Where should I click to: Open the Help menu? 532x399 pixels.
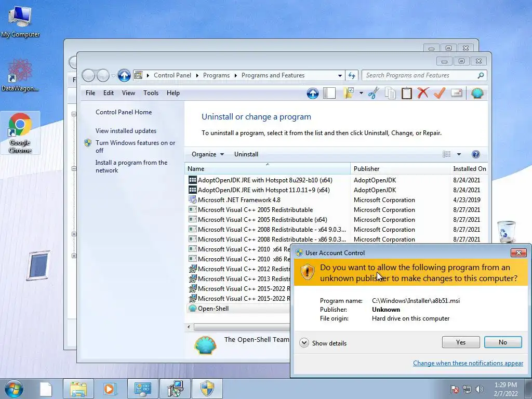173,93
